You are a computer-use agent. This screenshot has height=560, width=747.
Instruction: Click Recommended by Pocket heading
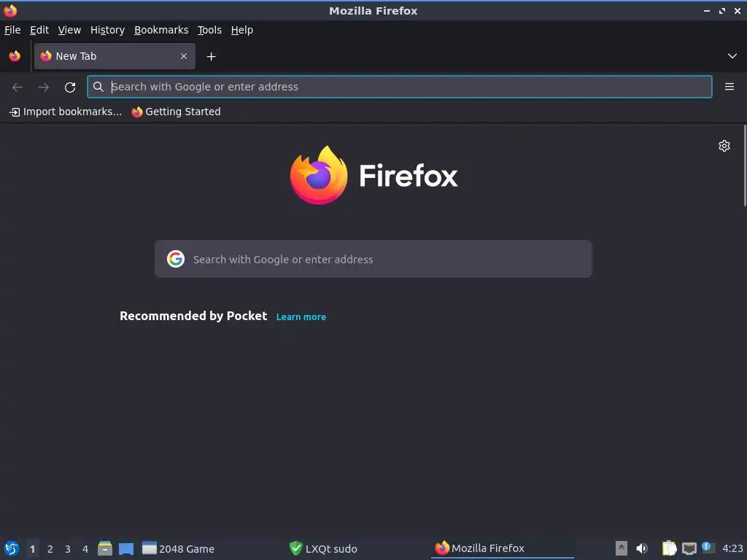click(x=193, y=316)
